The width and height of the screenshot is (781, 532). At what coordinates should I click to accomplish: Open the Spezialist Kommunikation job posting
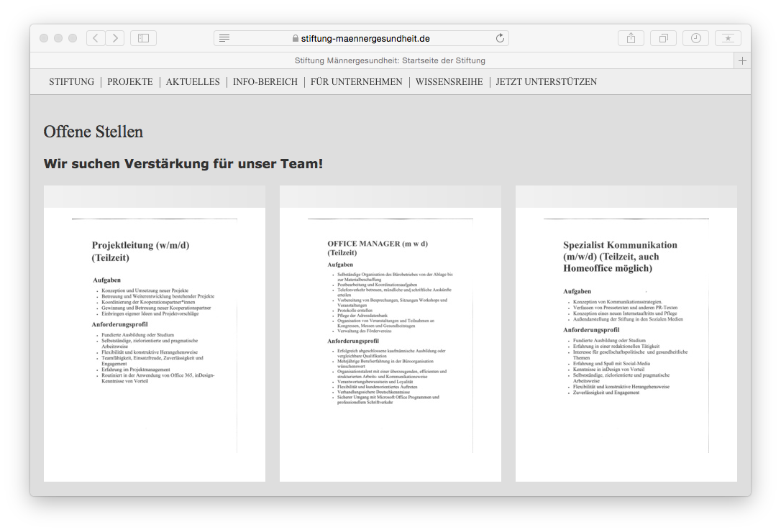pyautogui.click(x=626, y=334)
